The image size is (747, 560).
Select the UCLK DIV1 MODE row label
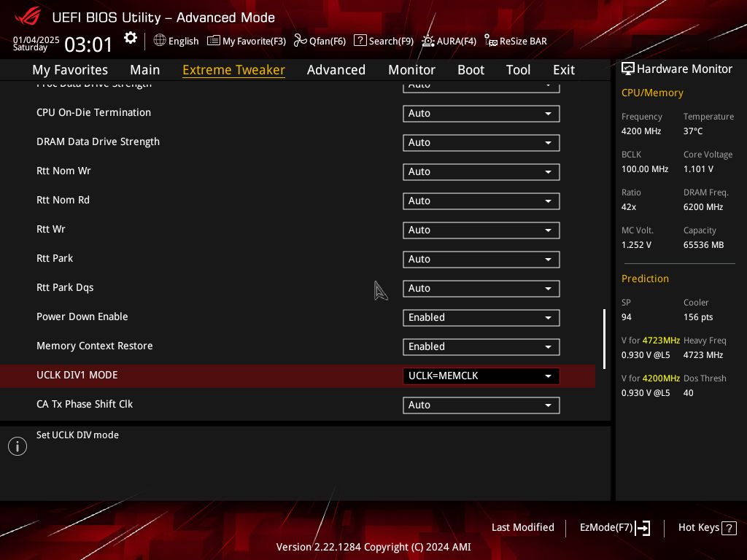pos(77,375)
